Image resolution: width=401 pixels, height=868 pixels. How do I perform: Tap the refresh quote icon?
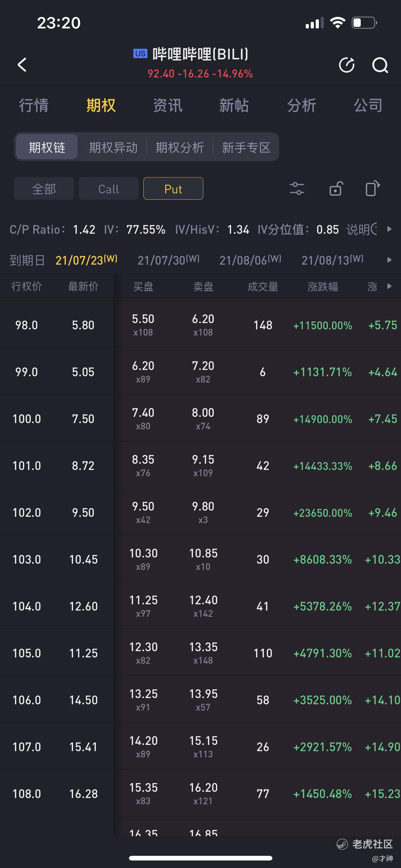click(x=346, y=65)
